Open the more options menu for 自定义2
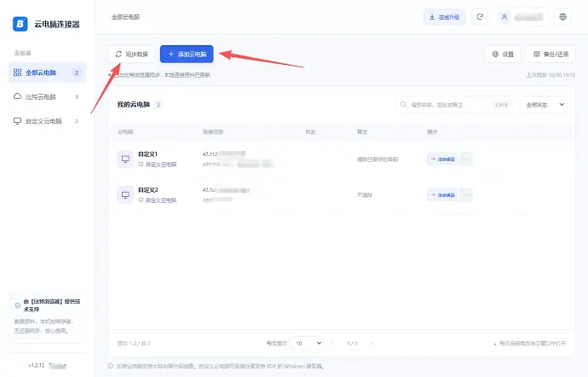 click(466, 194)
